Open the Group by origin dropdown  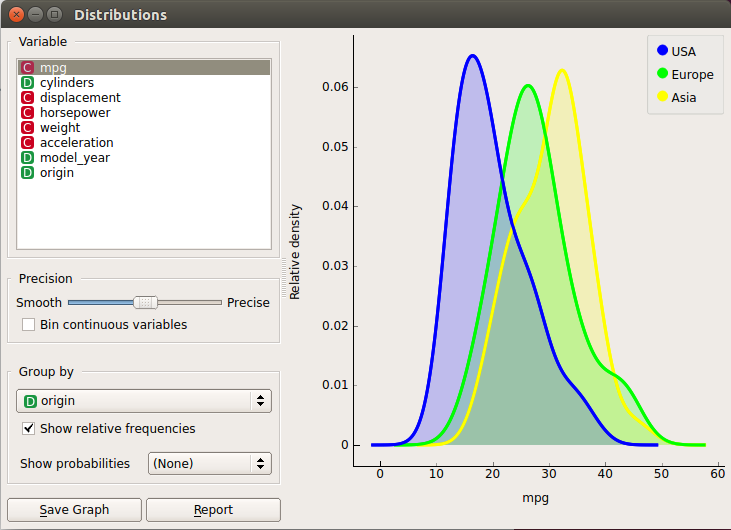(x=145, y=401)
